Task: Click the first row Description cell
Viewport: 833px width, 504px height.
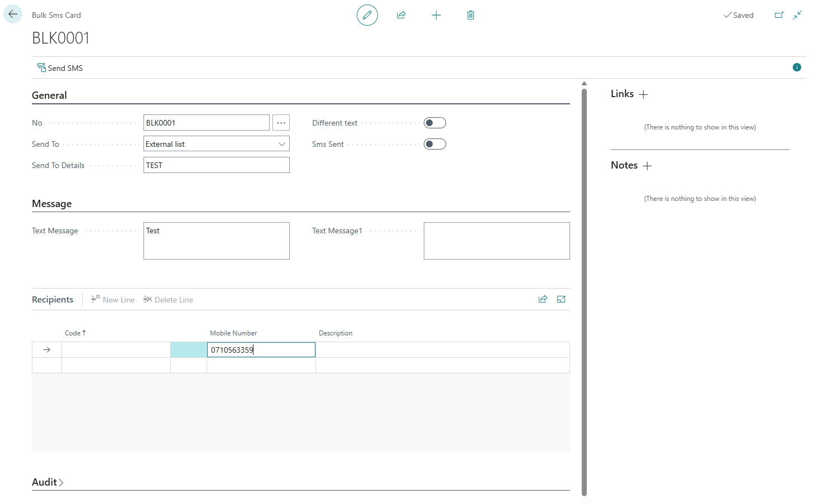Action: [443, 350]
